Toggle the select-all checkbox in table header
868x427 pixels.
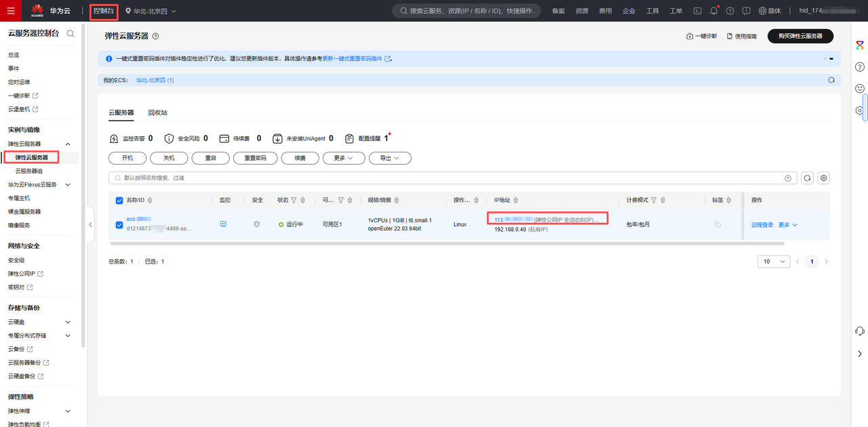pos(119,200)
